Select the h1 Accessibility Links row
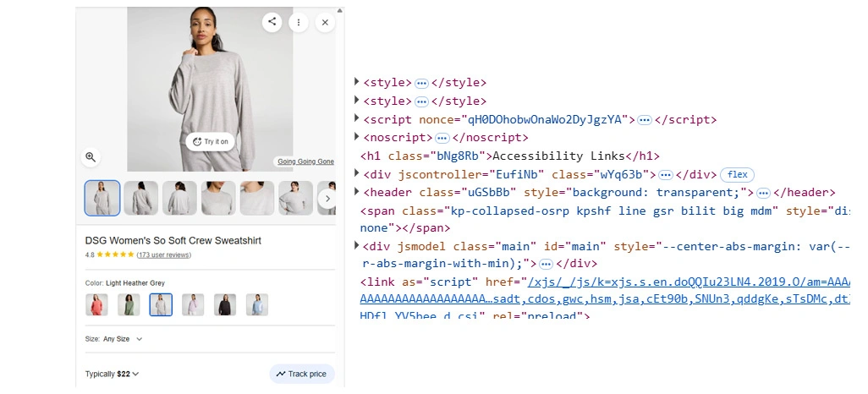Screen dimensions: 868x394 [510, 156]
